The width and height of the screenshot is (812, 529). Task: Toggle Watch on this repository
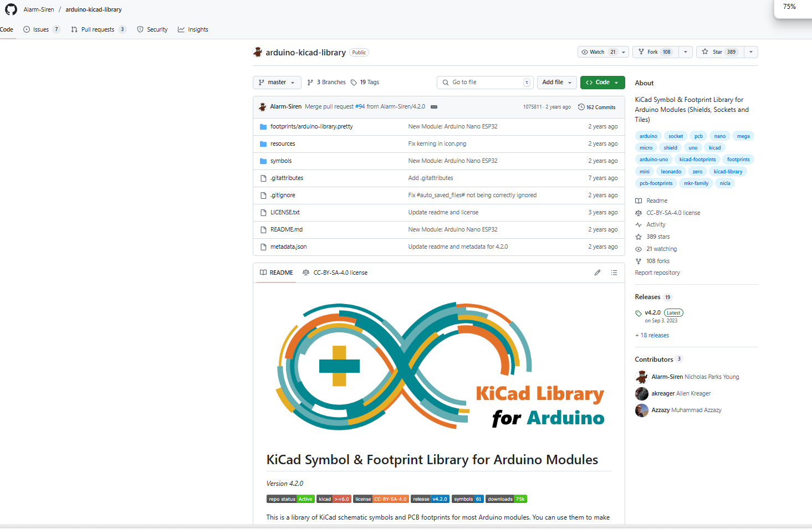tap(597, 52)
